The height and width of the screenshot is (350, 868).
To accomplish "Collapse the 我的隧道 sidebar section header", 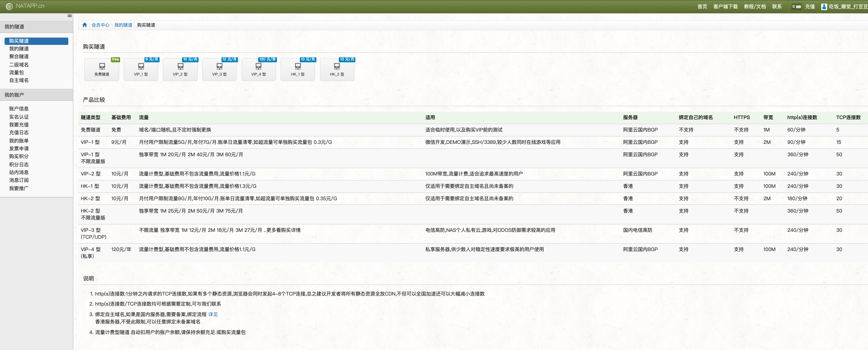I will pos(36,27).
